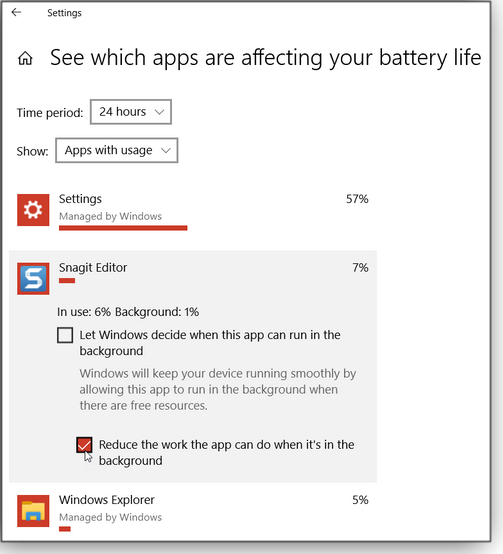Open the Time period 24 hours dropdown
This screenshot has width=503, height=554.
[131, 112]
